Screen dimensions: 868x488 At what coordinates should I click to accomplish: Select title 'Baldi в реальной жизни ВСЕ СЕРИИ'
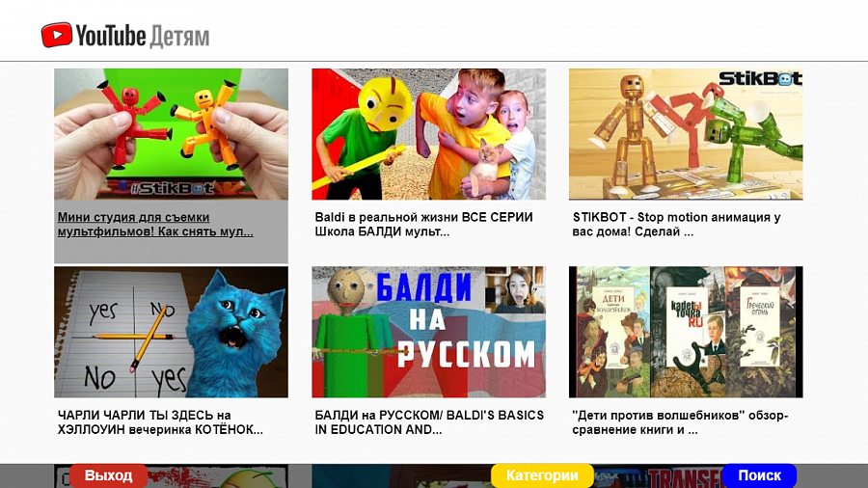(x=423, y=225)
